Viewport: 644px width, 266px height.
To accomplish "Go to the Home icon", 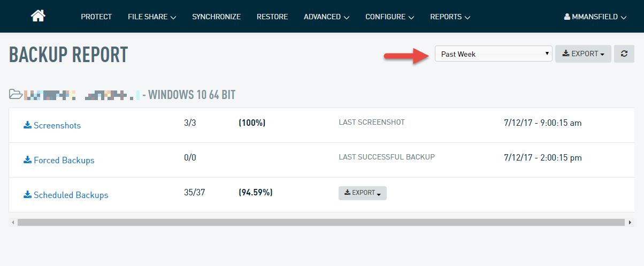I will [x=38, y=16].
